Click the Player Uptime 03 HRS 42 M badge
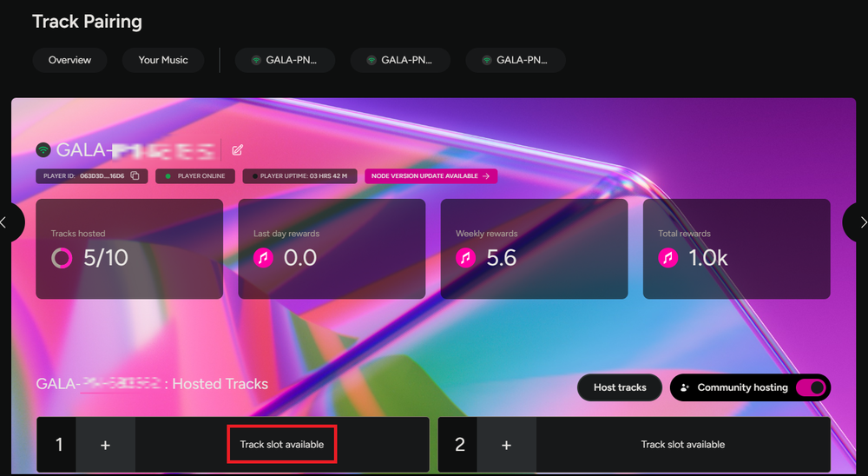The width and height of the screenshot is (868, 476). click(299, 175)
